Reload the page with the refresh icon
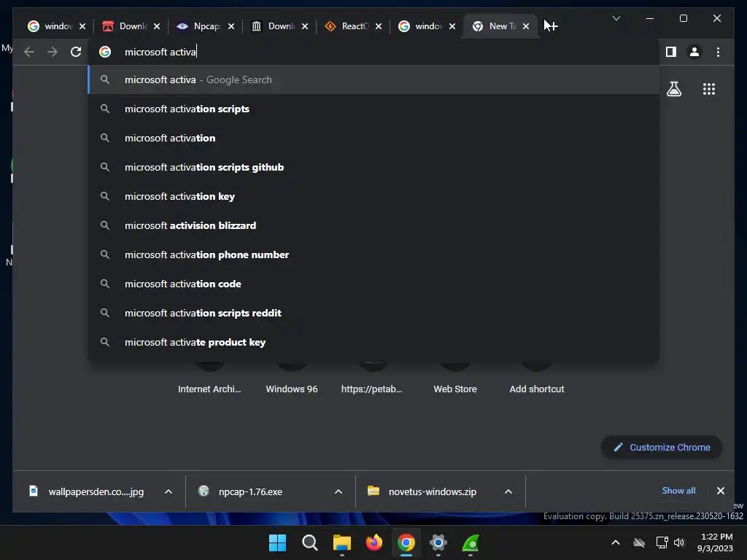This screenshot has width=747, height=560. (x=76, y=52)
